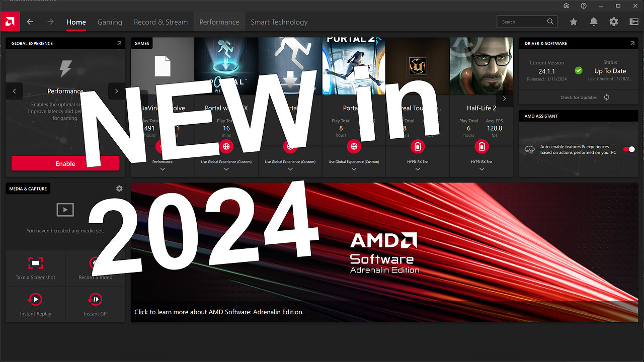Click the Take a Screenshot icon
Screen dimensions: 644x362
tap(35, 263)
